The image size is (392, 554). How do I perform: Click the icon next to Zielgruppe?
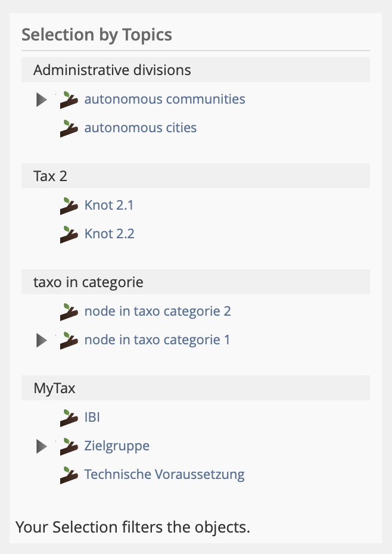pos(69,447)
